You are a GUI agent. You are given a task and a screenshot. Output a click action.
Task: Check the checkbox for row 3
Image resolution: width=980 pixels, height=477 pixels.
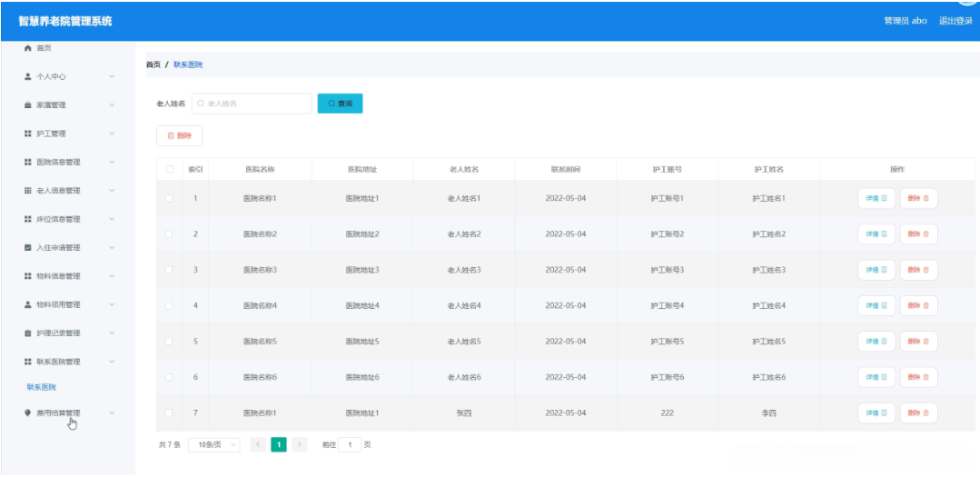click(x=169, y=270)
